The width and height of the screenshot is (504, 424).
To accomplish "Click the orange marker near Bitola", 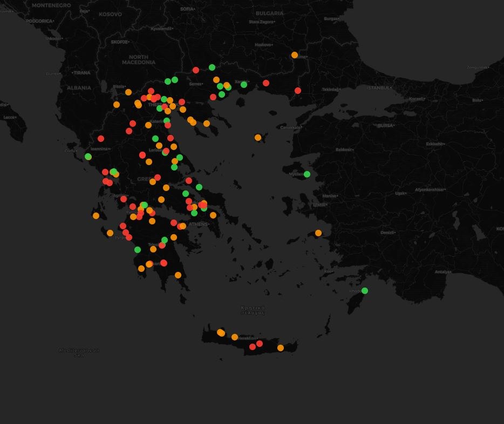I will click(x=128, y=92).
